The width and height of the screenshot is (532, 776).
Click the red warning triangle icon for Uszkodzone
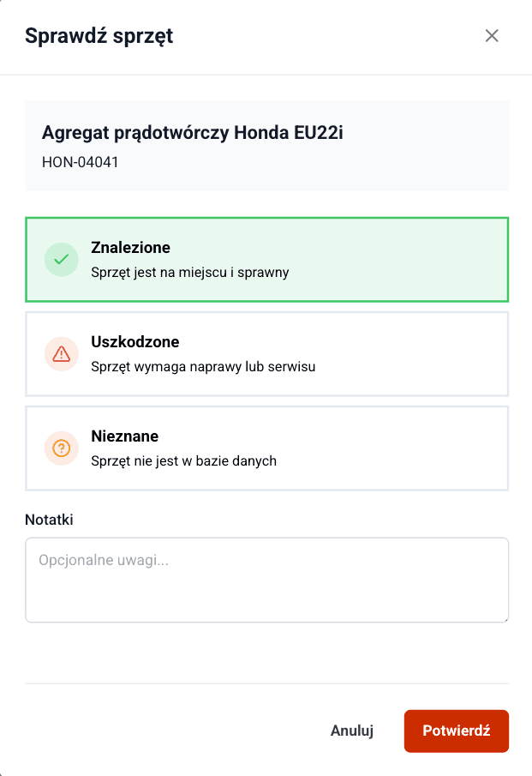61,353
